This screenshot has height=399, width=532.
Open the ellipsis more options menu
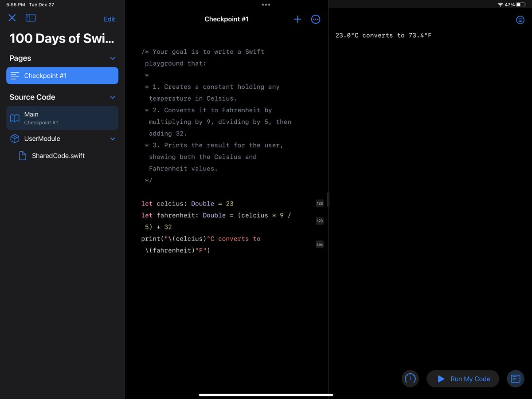[316, 19]
